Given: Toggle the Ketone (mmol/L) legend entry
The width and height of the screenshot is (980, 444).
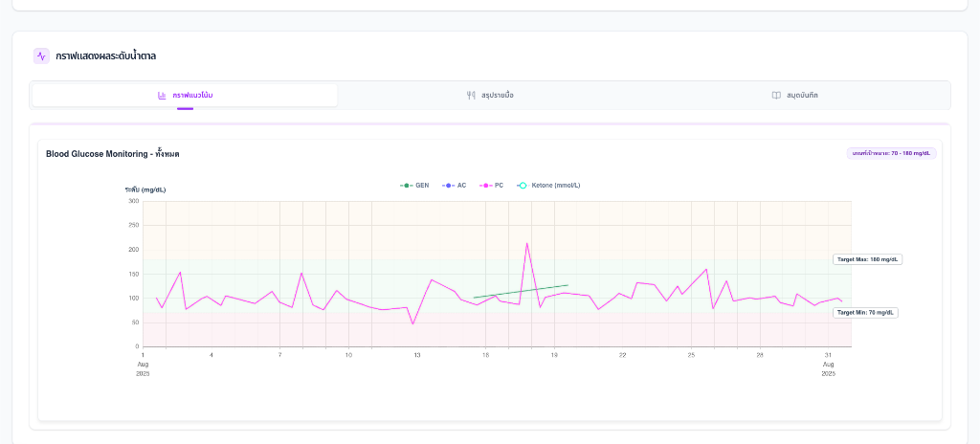Looking at the screenshot, I should pos(548,186).
